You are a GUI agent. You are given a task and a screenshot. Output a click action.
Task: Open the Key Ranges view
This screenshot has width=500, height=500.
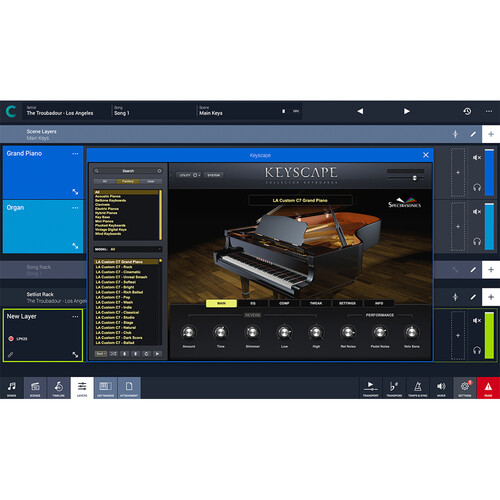(105, 388)
